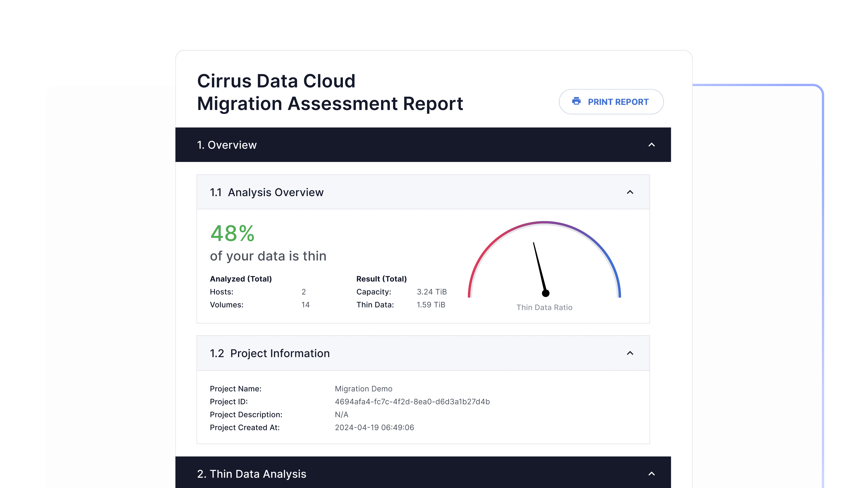Click the report title Cirrus Data Cloud
Viewport: 868px width, 488px height.
coord(276,81)
